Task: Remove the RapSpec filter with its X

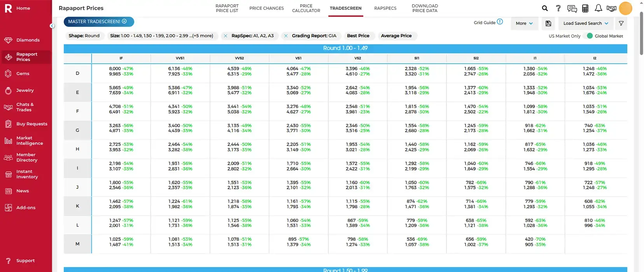Action: [x=226, y=36]
